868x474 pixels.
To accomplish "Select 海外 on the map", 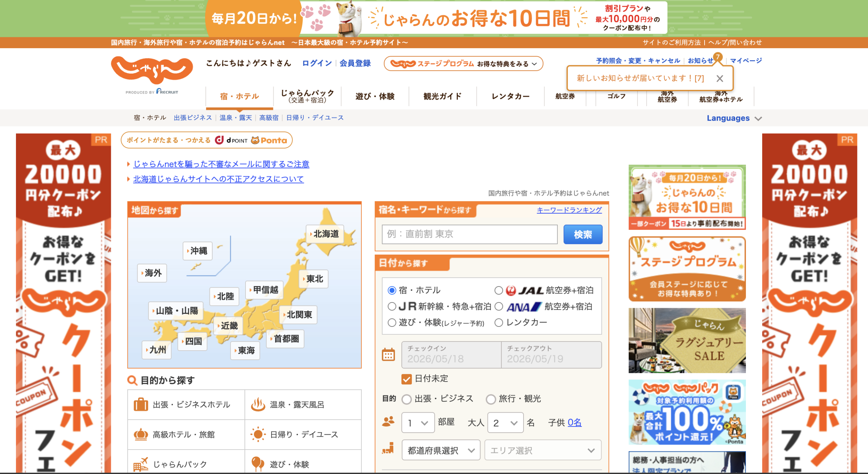I will [x=152, y=273].
